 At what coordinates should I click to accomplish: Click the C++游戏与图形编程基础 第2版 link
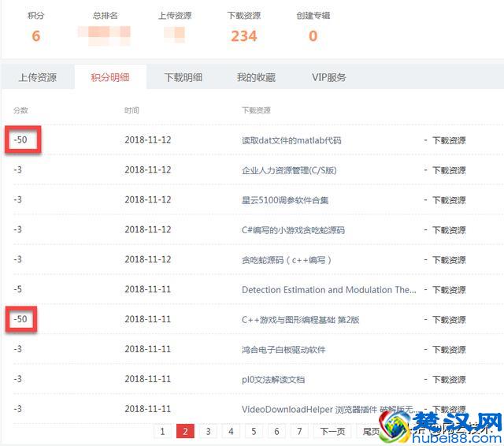tap(300, 320)
